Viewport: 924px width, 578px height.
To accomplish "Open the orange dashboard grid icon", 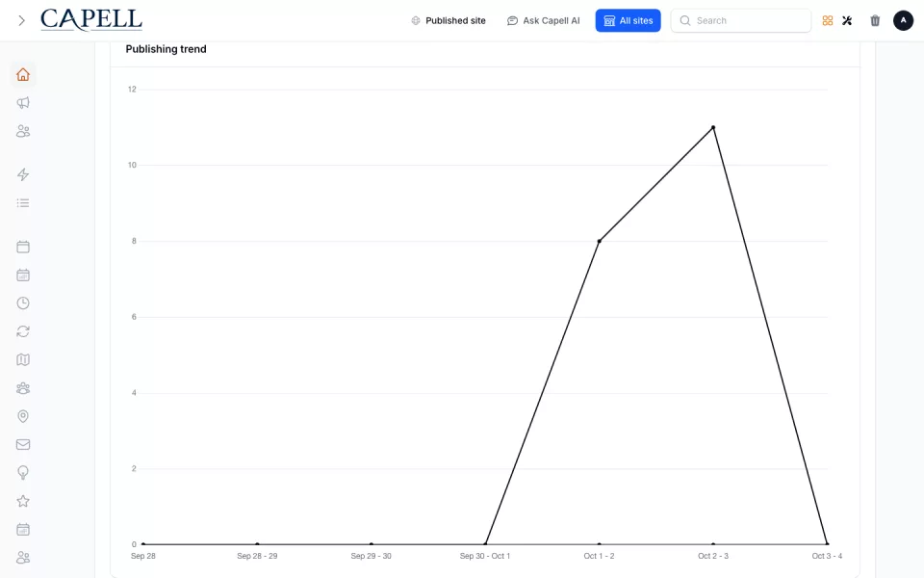I will tap(828, 20).
